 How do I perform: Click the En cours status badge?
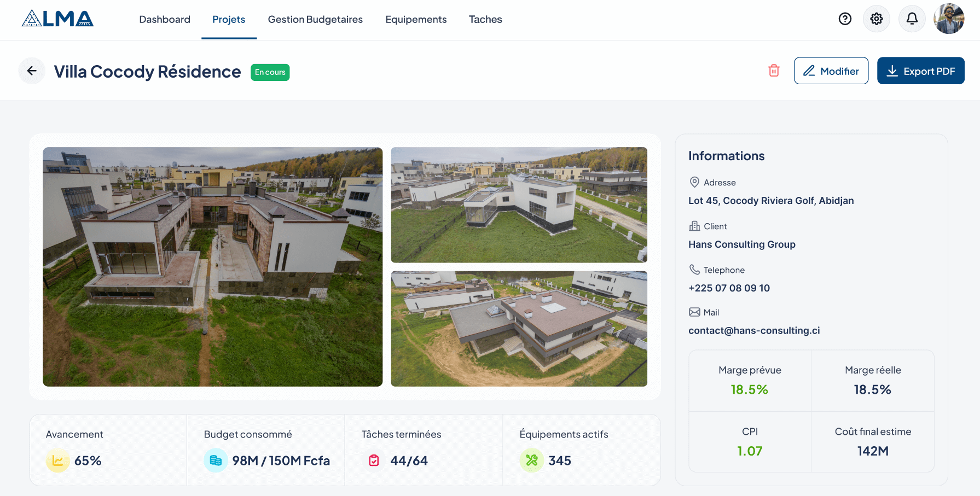click(270, 72)
